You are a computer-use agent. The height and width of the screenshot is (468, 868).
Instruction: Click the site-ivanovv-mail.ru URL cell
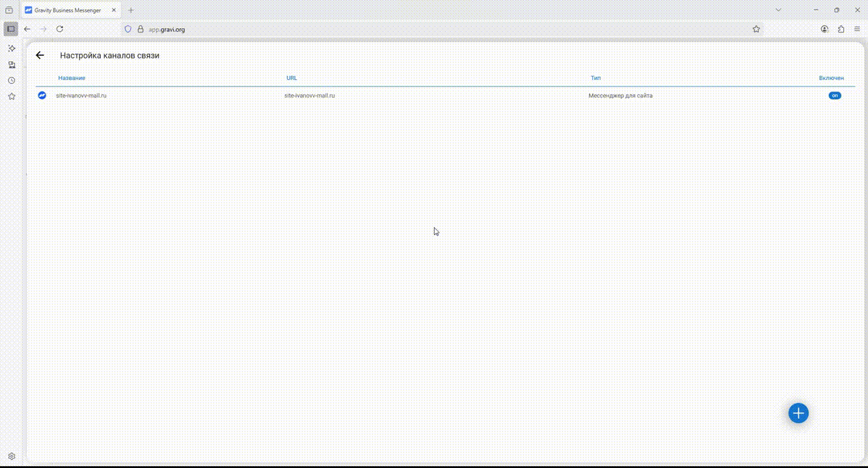(x=310, y=96)
